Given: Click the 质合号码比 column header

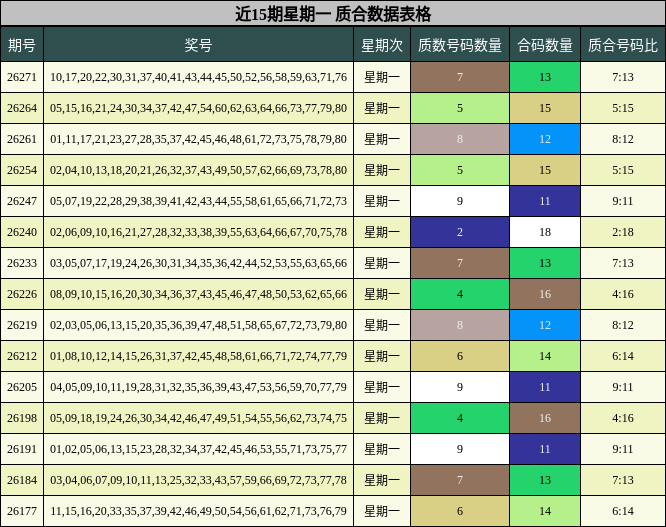Looking at the screenshot, I should tap(623, 45).
